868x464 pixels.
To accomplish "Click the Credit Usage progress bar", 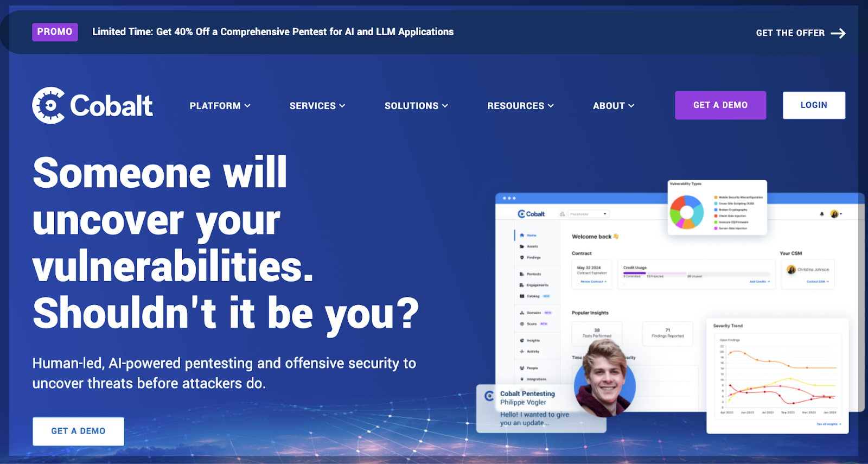I will (696, 273).
